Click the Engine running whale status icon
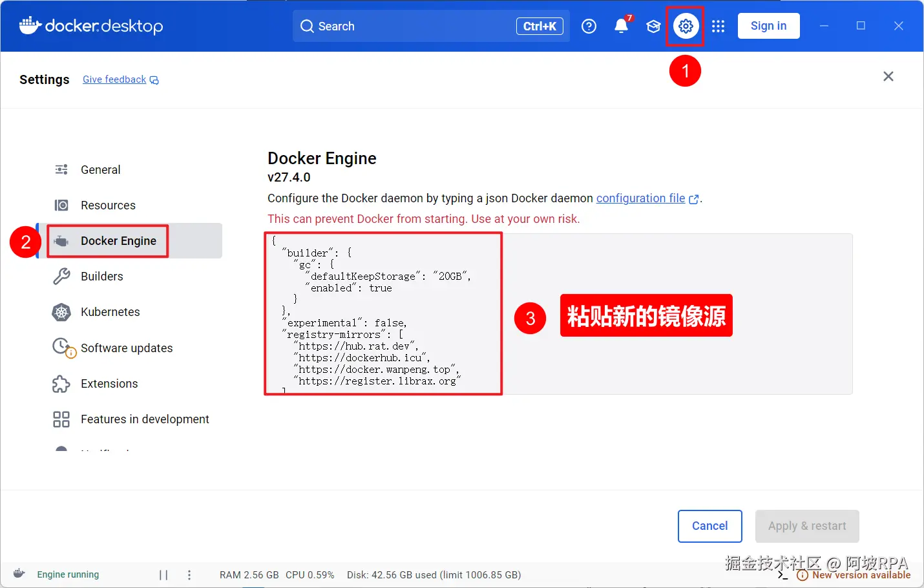The image size is (924, 588). [19, 574]
